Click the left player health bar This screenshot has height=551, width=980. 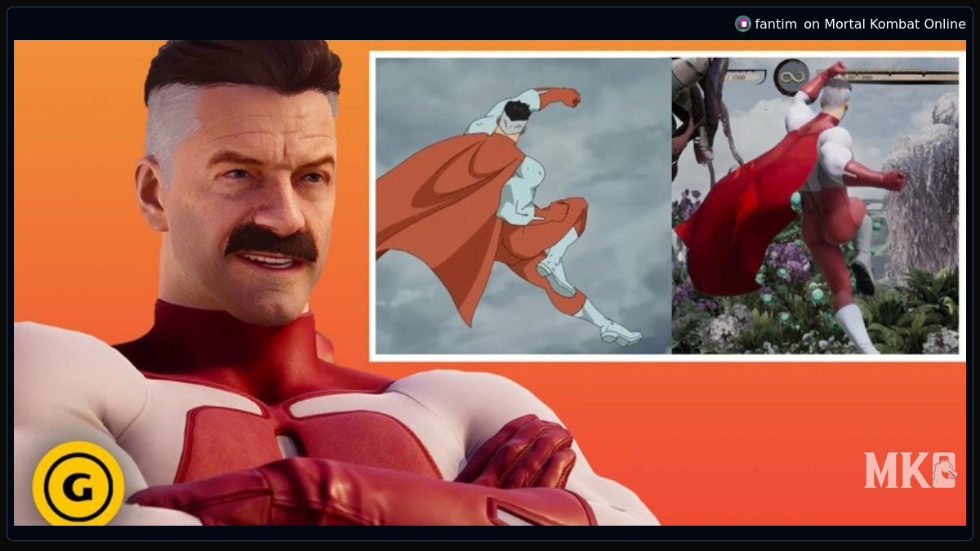coord(739,77)
